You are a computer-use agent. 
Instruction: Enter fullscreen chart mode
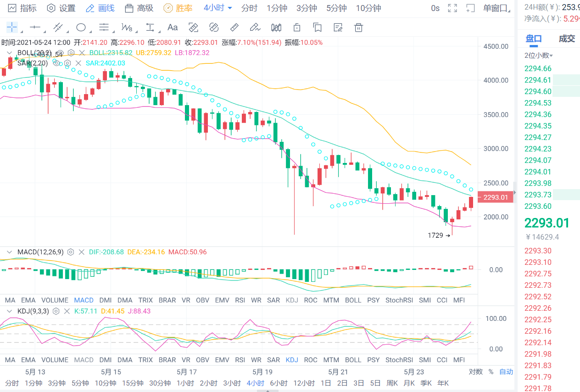452,8
